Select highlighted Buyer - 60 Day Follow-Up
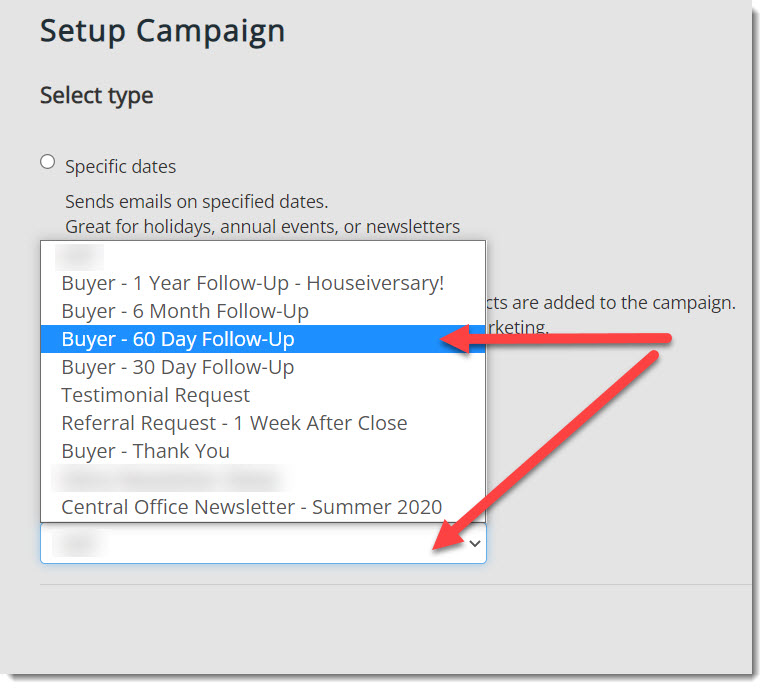The image size is (767, 689). point(178,339)
